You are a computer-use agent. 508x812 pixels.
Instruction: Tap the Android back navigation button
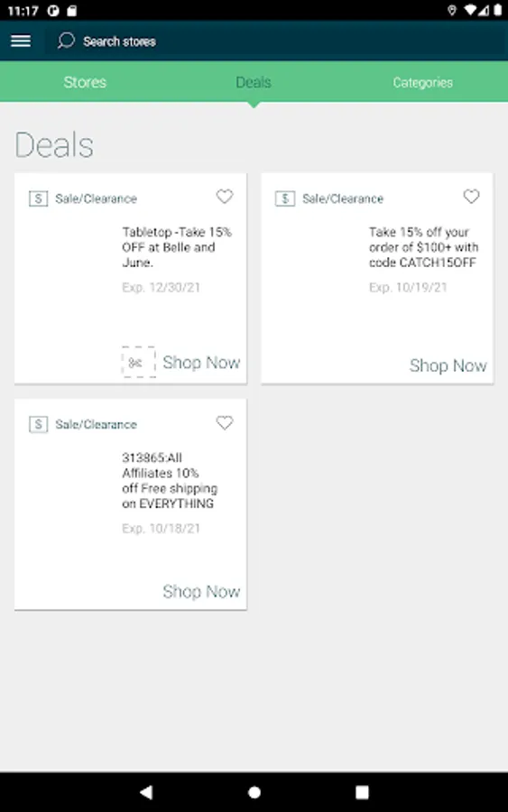146,791
